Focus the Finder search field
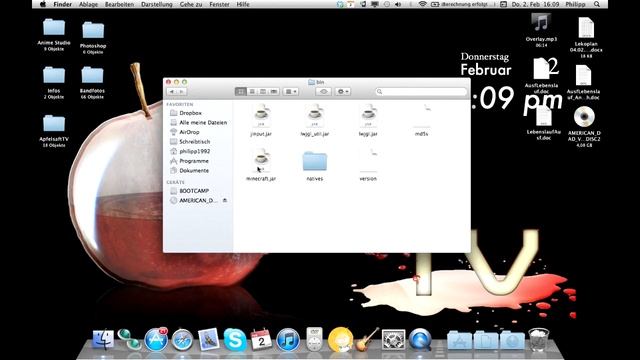640x360 pixels. 421,91
